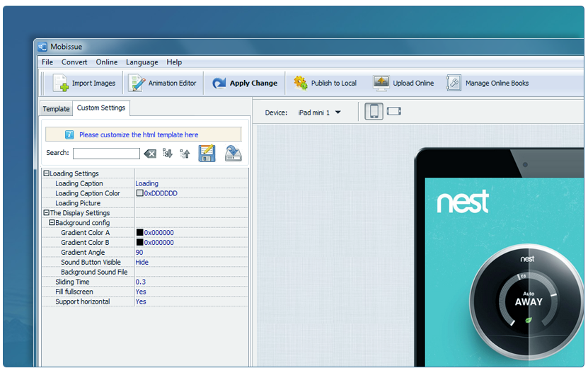The width and height of the screenshot is (588, 373).
Task: Collapse The Display Settings group
Action: tap(47, 213)
